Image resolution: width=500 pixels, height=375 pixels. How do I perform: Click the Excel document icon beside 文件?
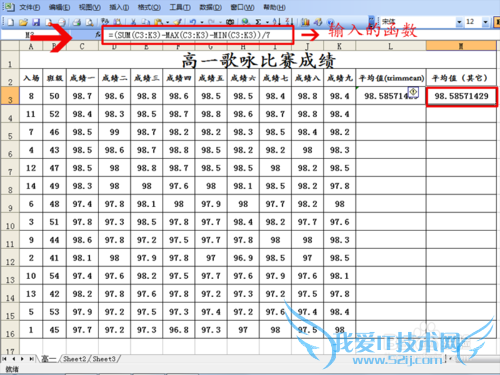[9, 7]
